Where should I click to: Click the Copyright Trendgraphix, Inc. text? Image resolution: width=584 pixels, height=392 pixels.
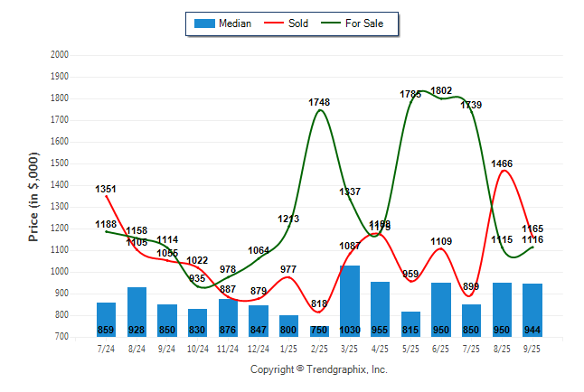tap(318, 369)
